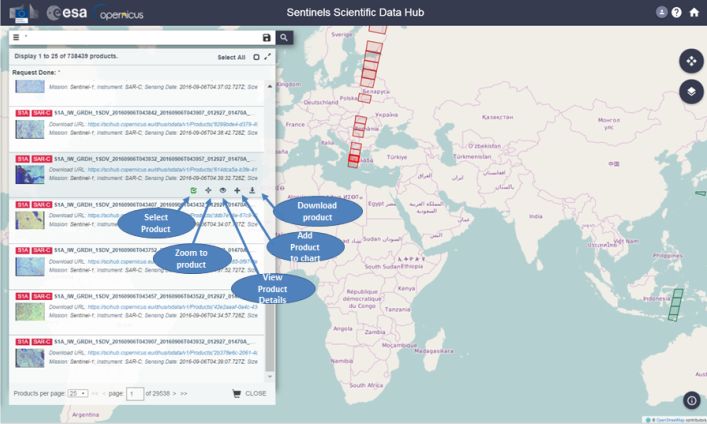Click the map navigation mode button
This screenshot has width=707, height=424.
[691, 61]
